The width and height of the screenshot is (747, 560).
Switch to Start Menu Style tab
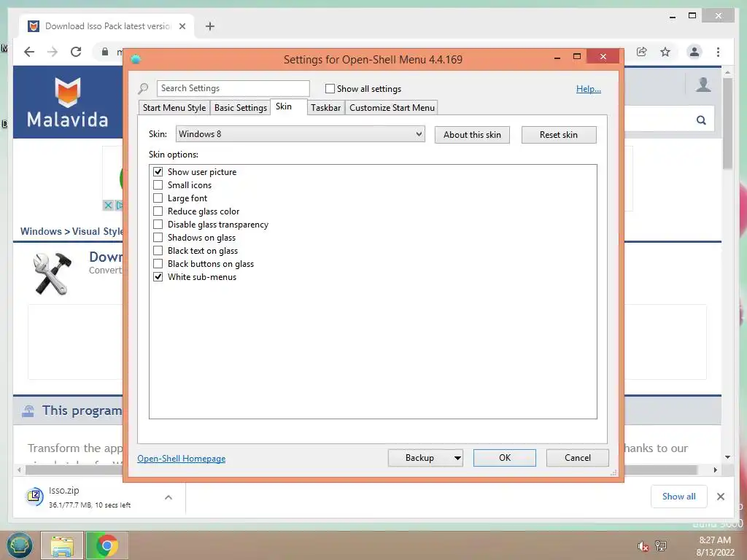click(174, 108)
